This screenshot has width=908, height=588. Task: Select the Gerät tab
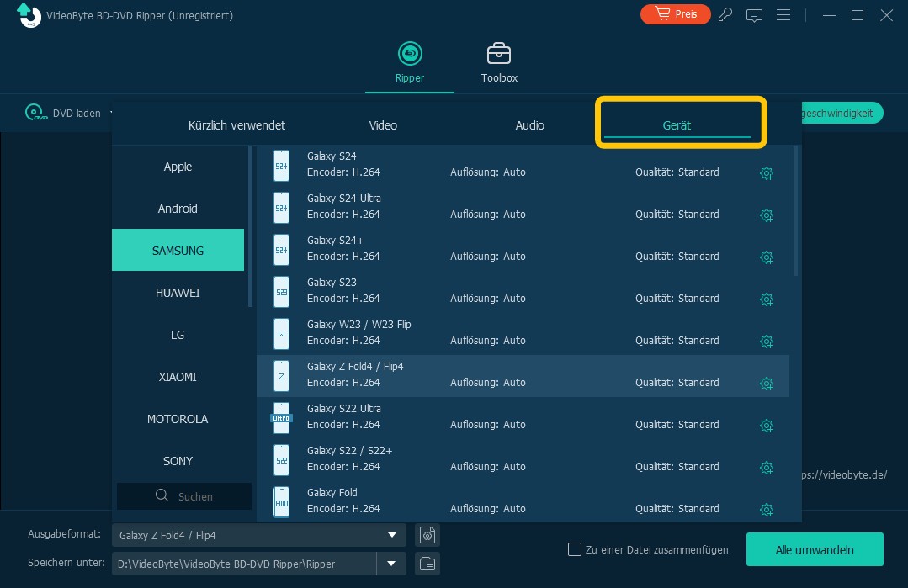677,125
